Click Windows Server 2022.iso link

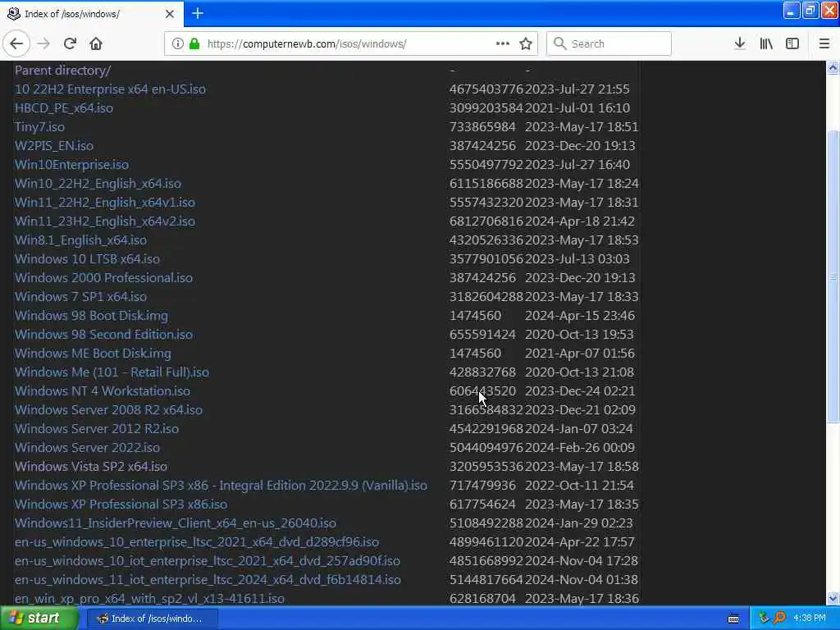(87, 447)
